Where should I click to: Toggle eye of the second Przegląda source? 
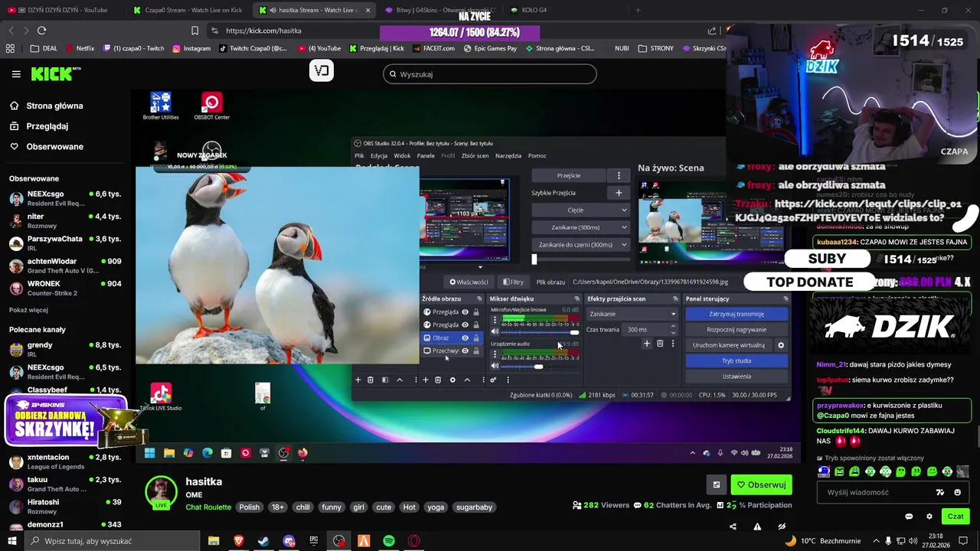tap(465, 324)
